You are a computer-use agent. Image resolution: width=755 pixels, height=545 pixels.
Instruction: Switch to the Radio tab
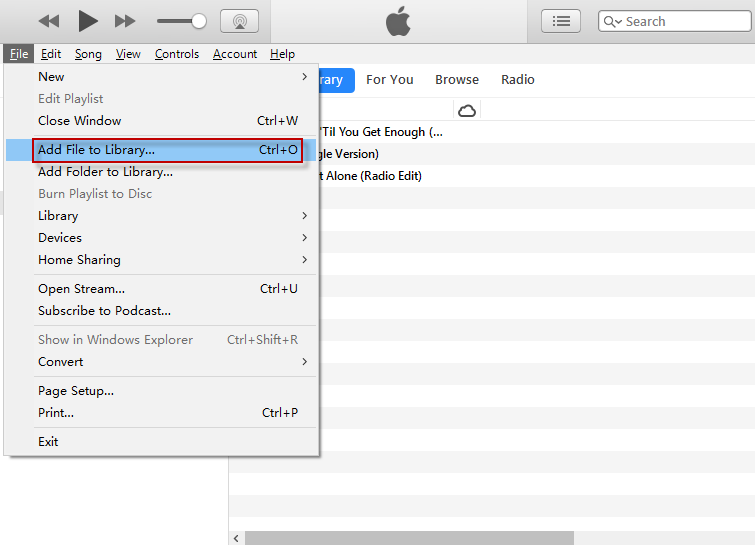[x=518, y=80]
